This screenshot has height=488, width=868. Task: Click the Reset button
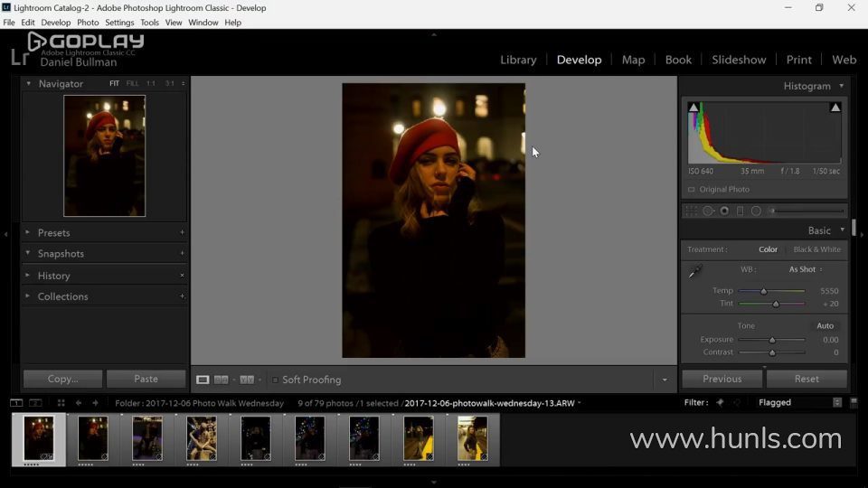pyautogui.click(x=807, y=379)
